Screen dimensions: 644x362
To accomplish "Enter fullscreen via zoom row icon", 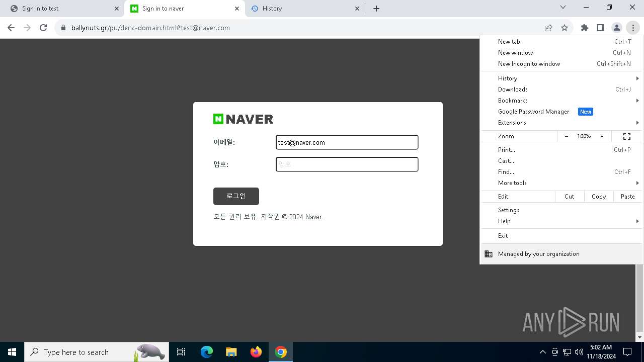I will point(627,136).
